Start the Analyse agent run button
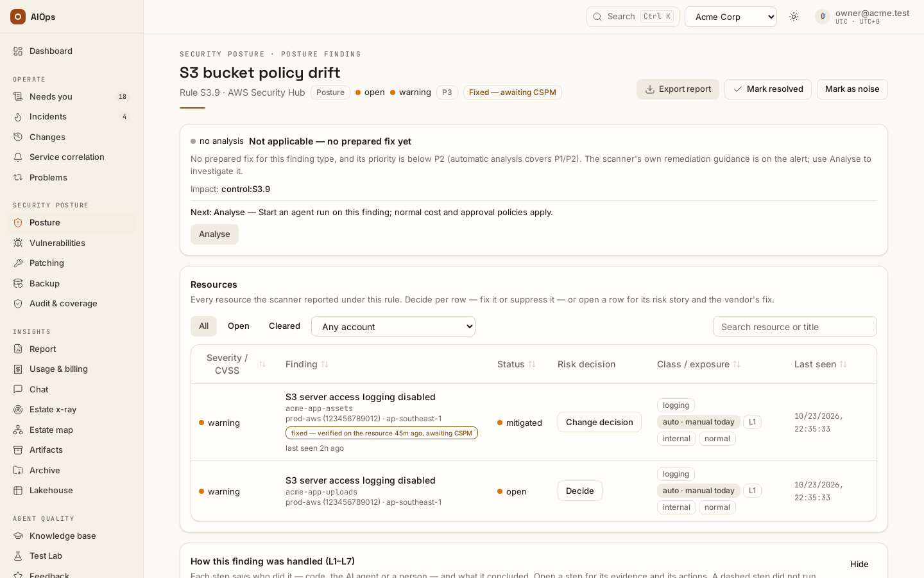The height and width of the screenshot is (578, 924). (x=214, y=234)
